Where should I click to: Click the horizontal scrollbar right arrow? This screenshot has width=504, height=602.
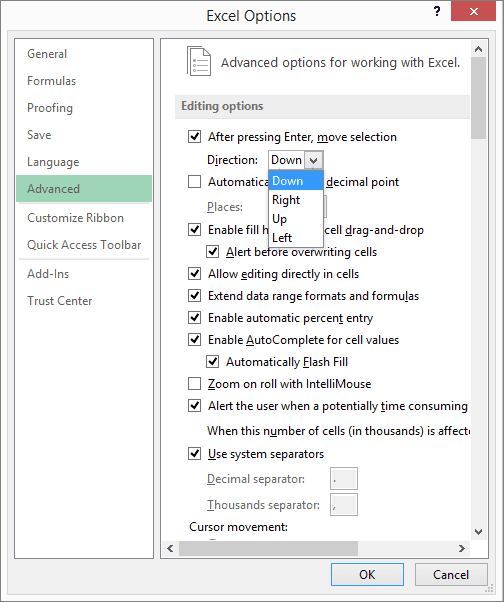coord(462,548)
